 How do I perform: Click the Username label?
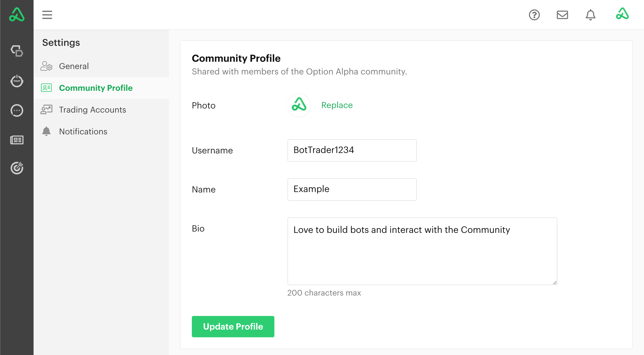(x=212, y=150)
